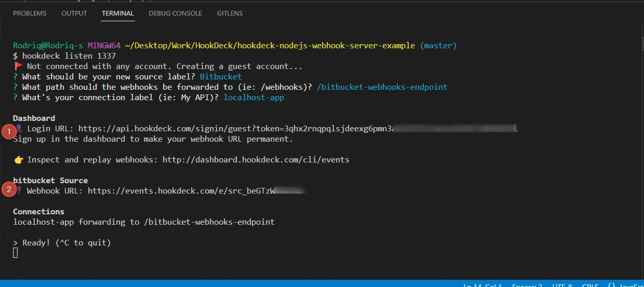Select the TERMINAL tab
This screenshot has width=644, height=287.
pyautogui.click(x=118, y=13)
